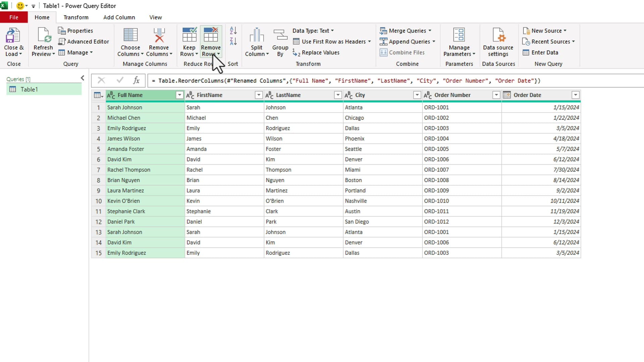Viewport: 644px width, 362px height.
Task: Open the FirstName filter dropdown
Action: pyautogui.click(x=259, y=95)
